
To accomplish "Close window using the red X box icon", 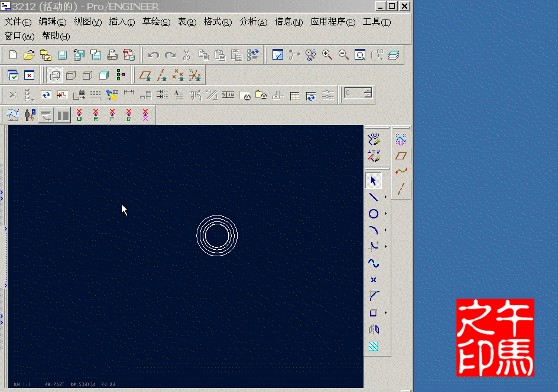I will [x=29, y=76].
